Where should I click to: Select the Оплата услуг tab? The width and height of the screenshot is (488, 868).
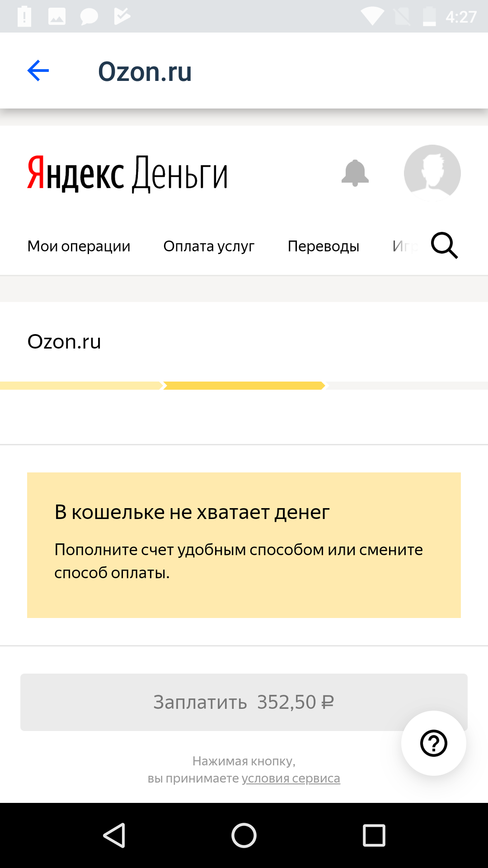coord(209,246)
